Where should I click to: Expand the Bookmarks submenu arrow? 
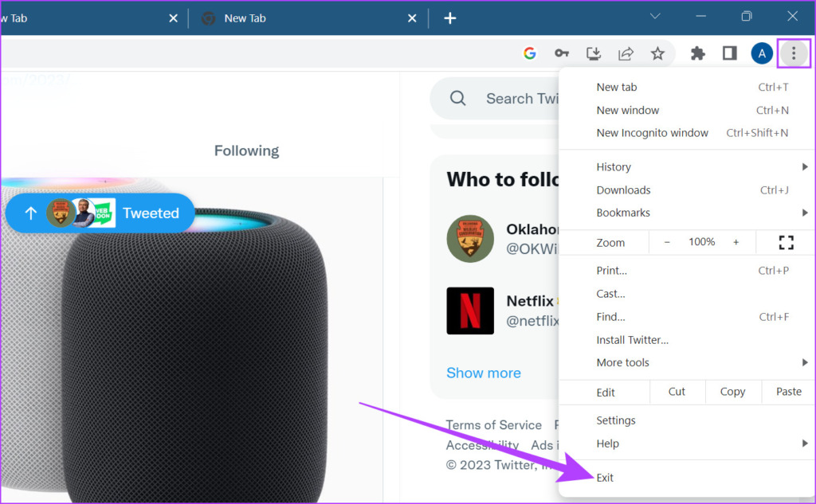804,213
